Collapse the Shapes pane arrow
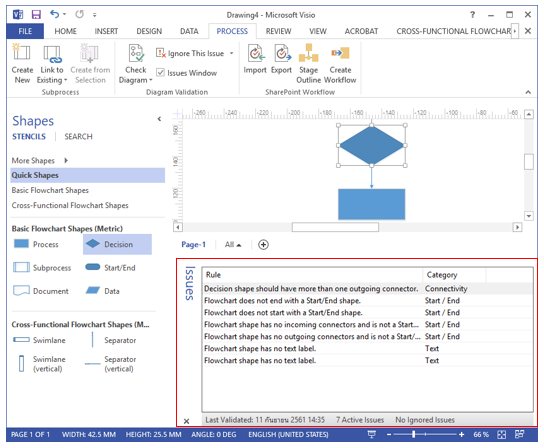The height and width of the screenshot is (448, 544). 159,119
